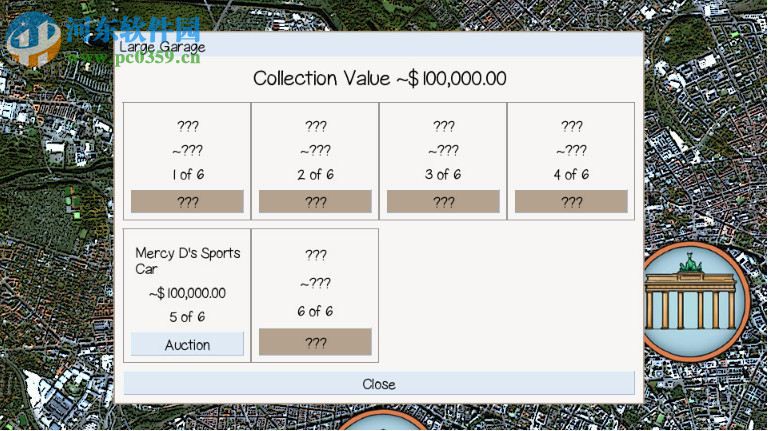768x431 pixels.
Task: Click the '2 of 6' slot label
Action: 315,174
